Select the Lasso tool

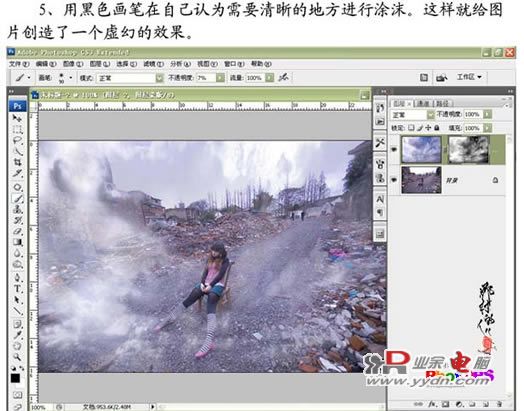pos(17,141)
